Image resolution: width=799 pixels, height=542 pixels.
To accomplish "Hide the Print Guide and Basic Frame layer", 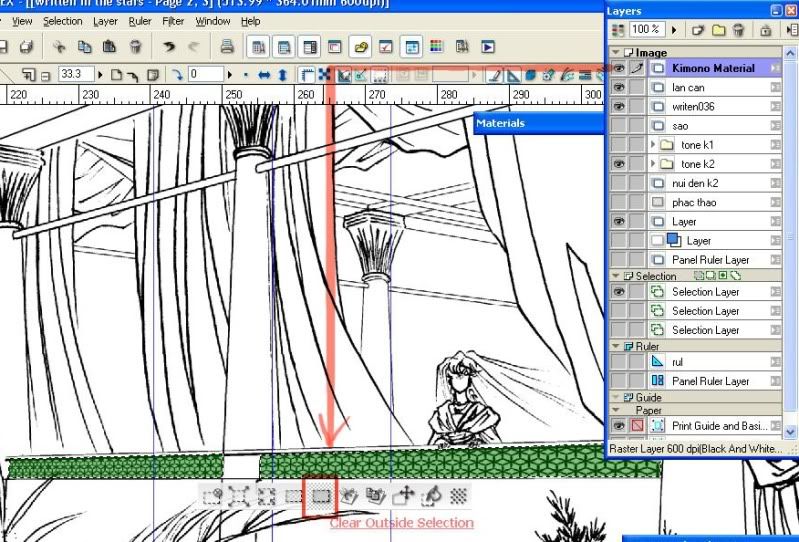I will (x=618, y=425).
